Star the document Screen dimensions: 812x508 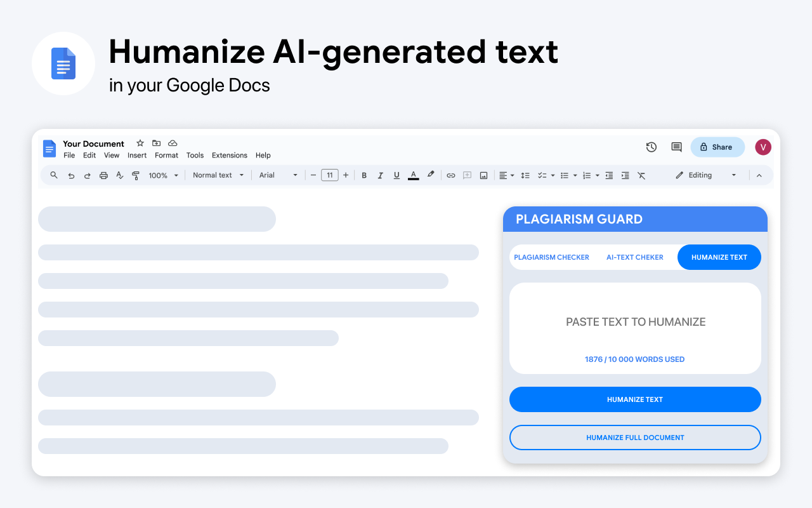[140, 144]
